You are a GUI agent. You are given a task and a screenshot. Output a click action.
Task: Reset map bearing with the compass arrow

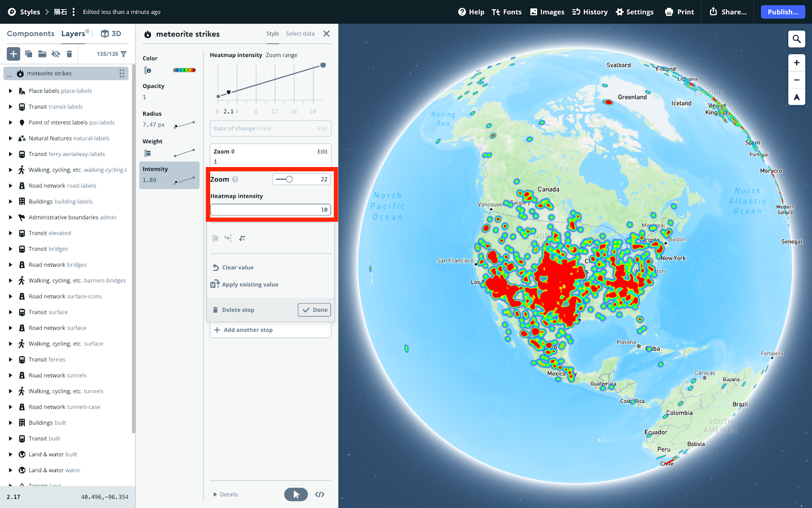796,98
